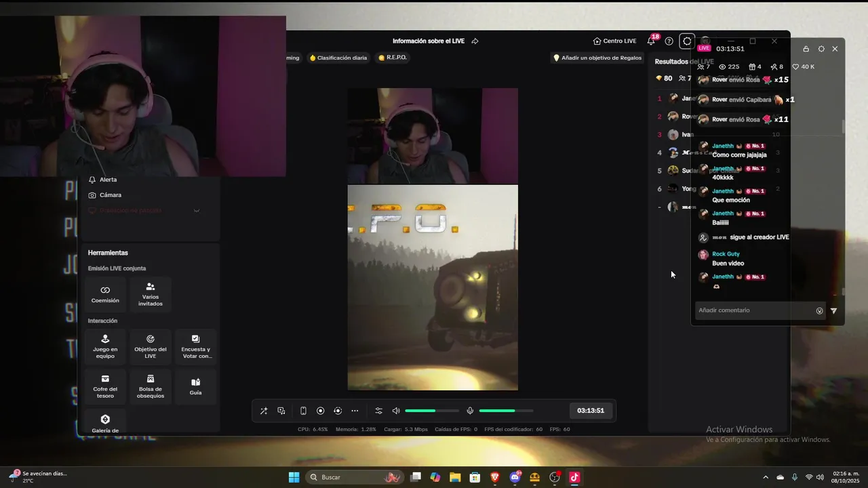The width and height of the screenshot is (868, 488).
Task: Open the Guía tool
Action: coord(196,386)
